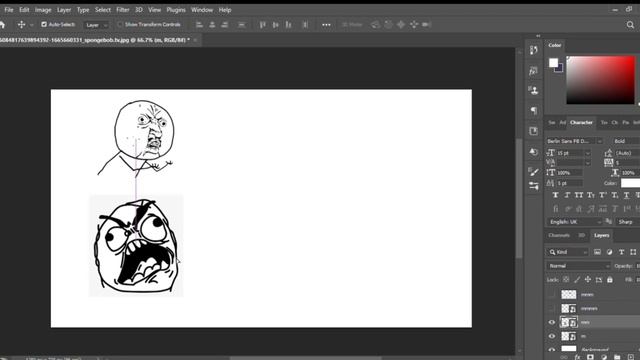
Task: Toggle Faux Bold T button
Action: pyautogui.click(x=555, y=195)
